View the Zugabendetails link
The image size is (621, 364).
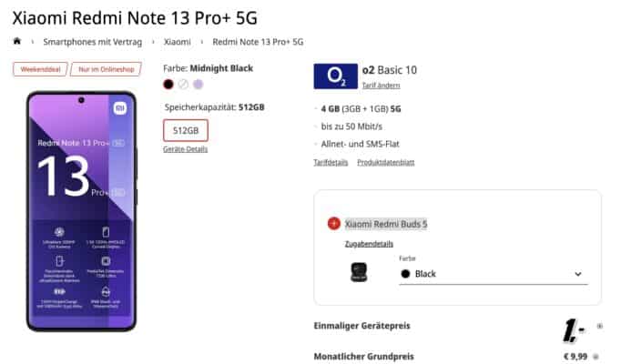point(369,244)
